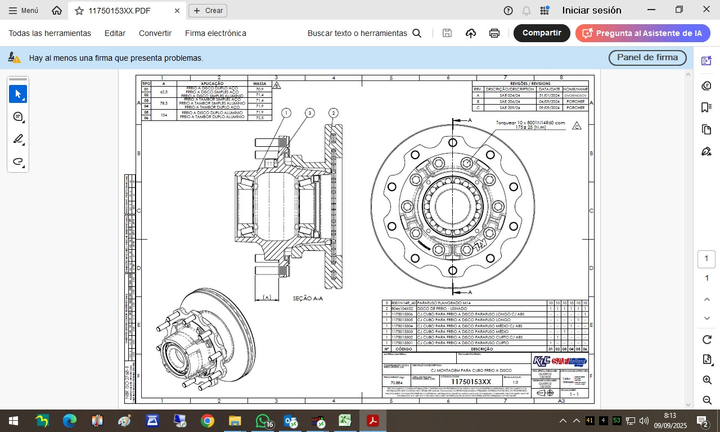Pick the highlighter pen tool
Screen dimensions: 720x432
click(18, 139)
